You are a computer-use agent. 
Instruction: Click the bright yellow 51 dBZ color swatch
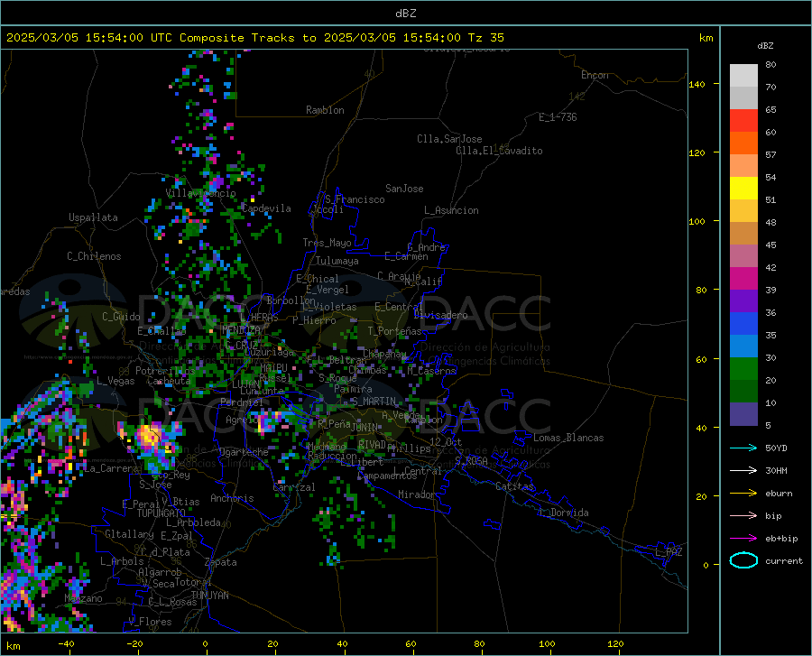click(x=743, y=189)
